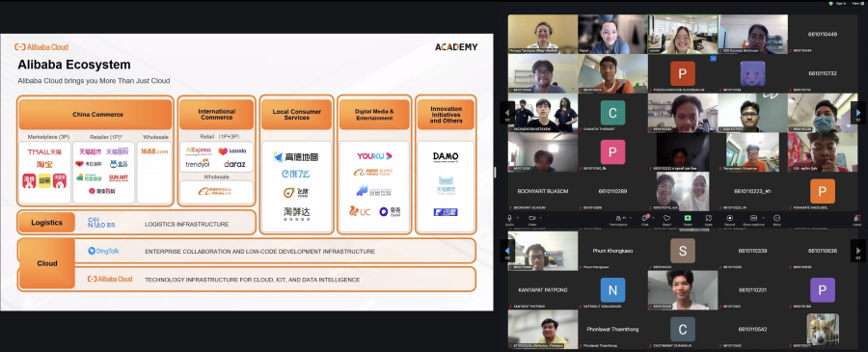The image size is (868, 352).
Task: Toggle the camera with the Video icon
Action: (x=532, y=218)
